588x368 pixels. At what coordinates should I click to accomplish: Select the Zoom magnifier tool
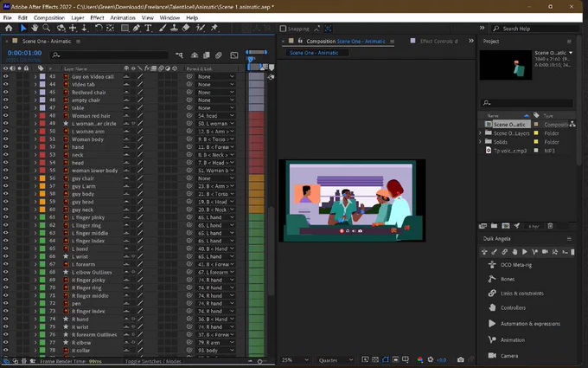point(47,29)
